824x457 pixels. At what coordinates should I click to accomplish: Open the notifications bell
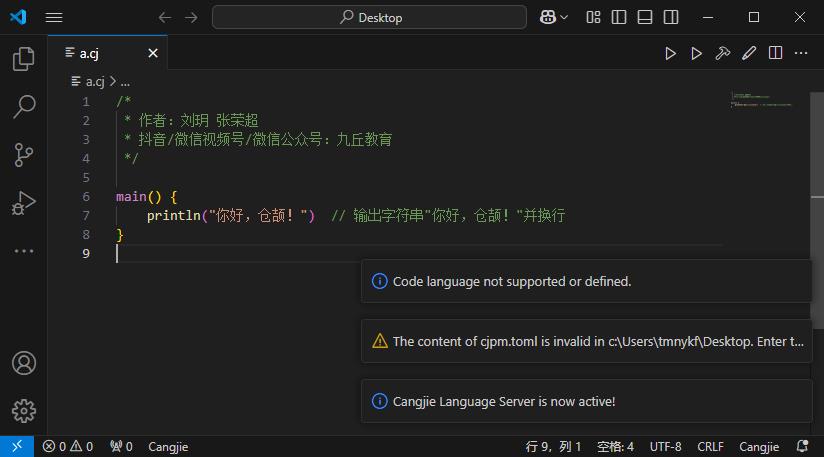tap(802, 446)
